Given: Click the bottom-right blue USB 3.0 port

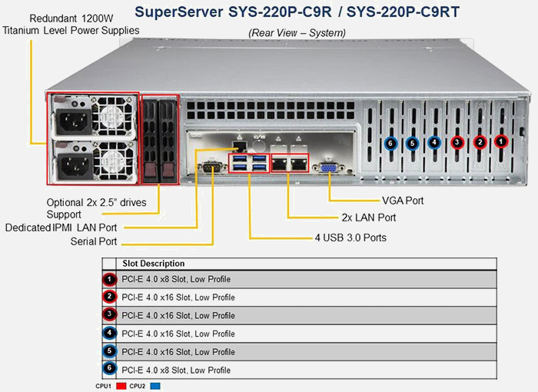Looking at the screenshot, I should point(259,168).
